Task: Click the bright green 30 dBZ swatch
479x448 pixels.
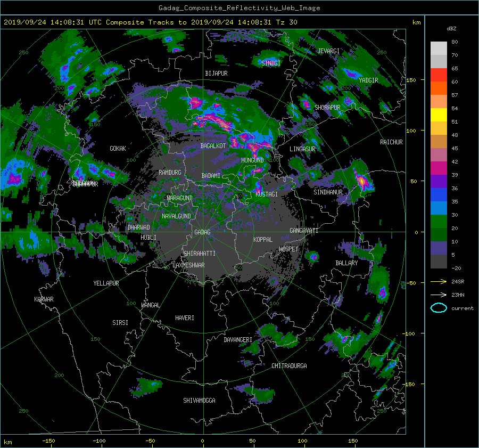Action: point(439,221)
